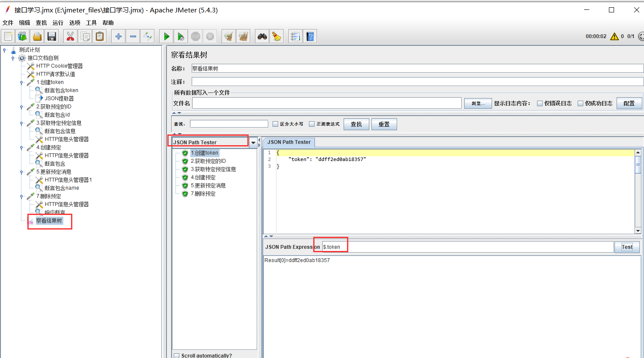Viewport: 644px width, 358px height.
Task: Collapse the 接口文档自测 thread group node
Action: click(13, 58)
